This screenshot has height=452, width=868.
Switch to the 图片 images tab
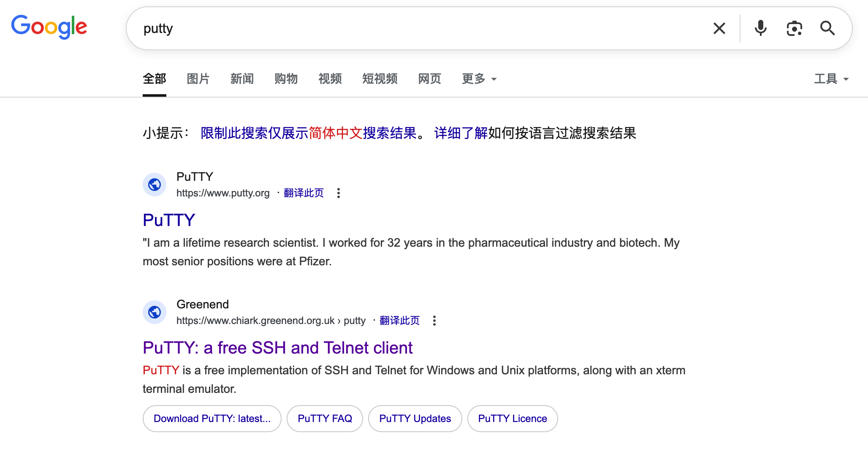coord(198,79)
